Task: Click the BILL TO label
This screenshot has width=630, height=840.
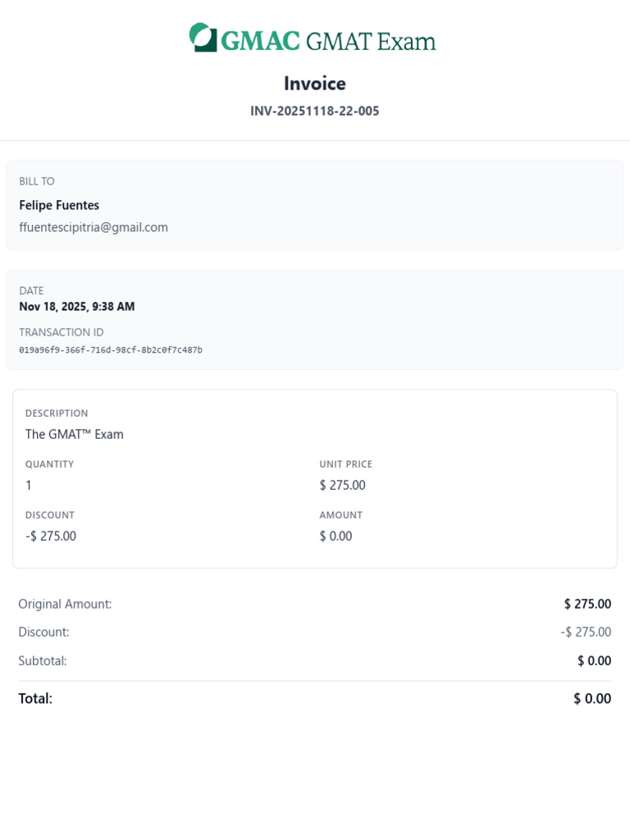Action: coord(37,181)
